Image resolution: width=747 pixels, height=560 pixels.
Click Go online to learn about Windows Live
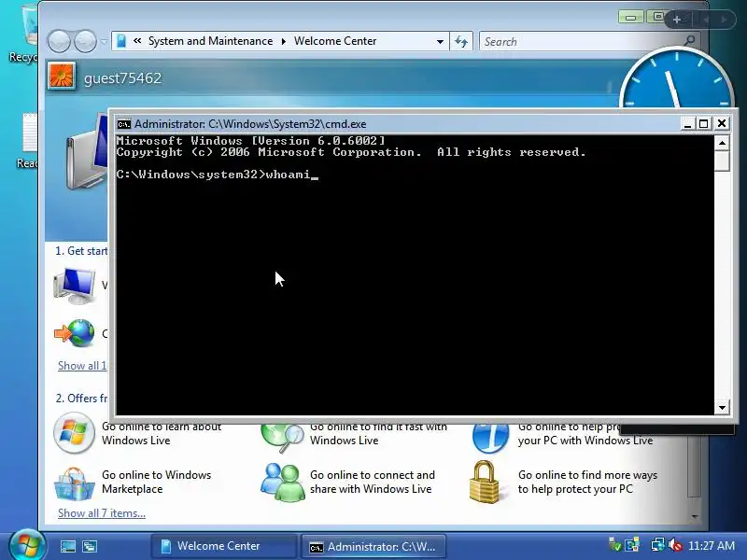pos(162,434)
